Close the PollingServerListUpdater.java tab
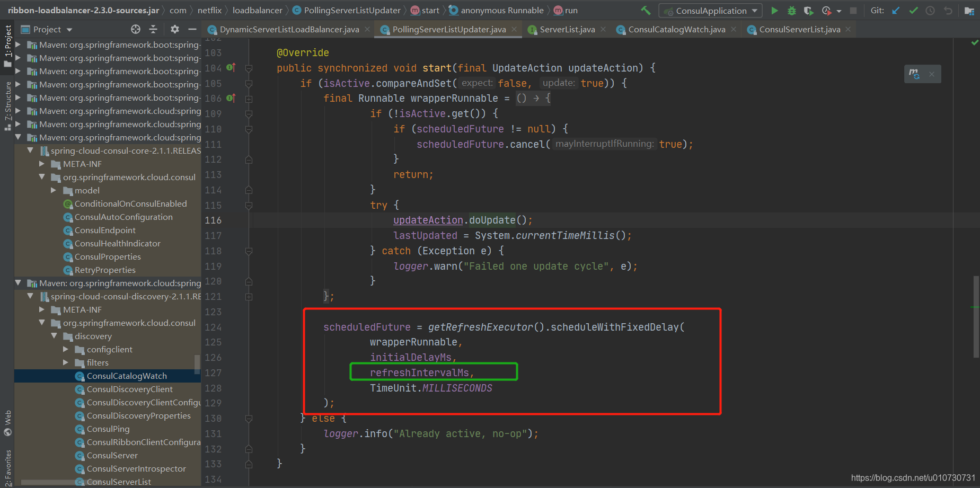Image resolution: width=980 pixels, height=488 pixels. tap(514, 30)
